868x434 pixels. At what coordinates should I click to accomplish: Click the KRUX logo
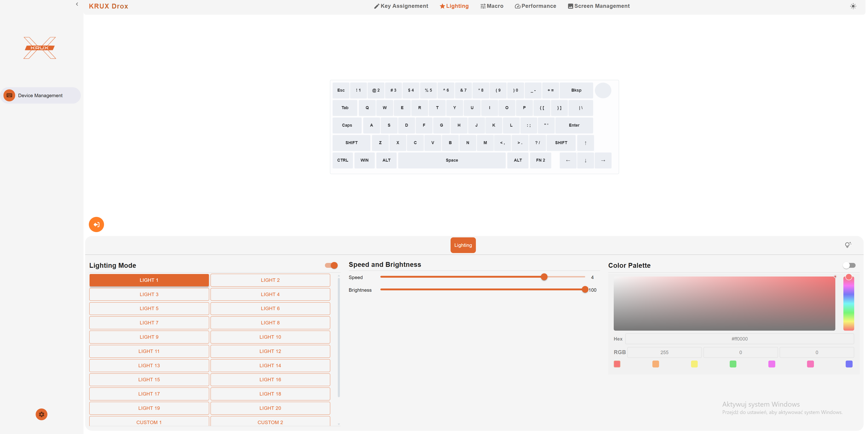[x=40, y=48]
